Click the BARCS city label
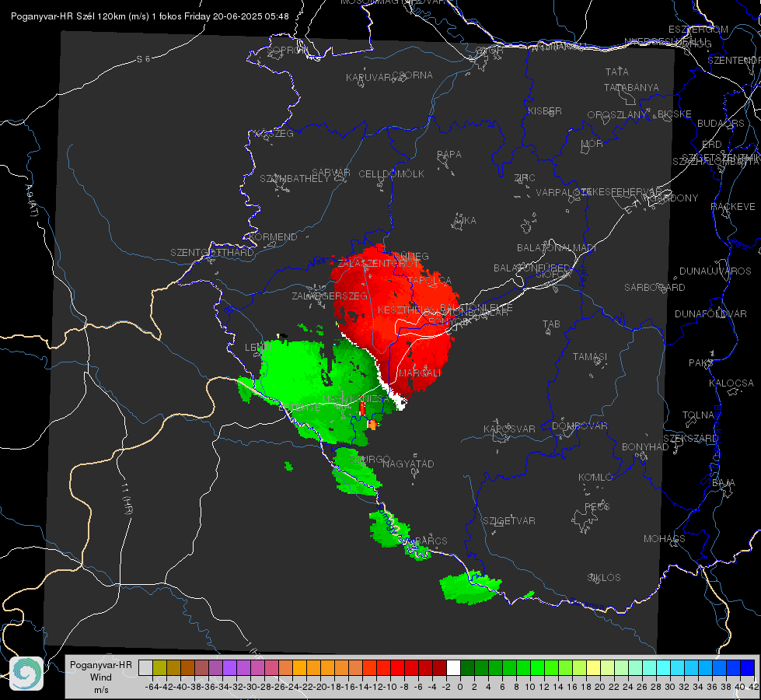The image size is (761, 700). pyautogui.click(x=431, y=541)
